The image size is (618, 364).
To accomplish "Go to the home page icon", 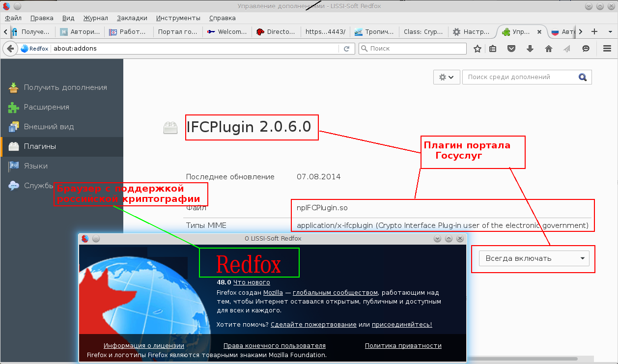I will click(549, 49).
